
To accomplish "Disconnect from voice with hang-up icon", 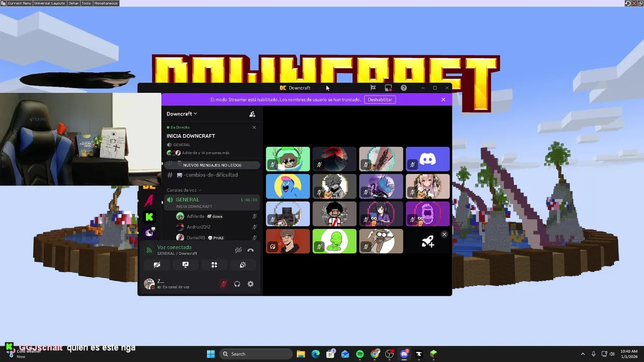I will coord(251,250).
